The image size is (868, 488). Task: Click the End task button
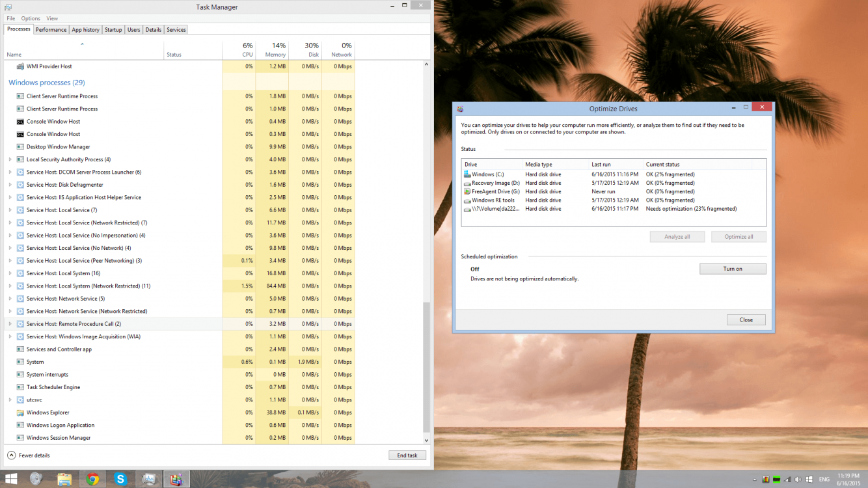tap(407, 455)
